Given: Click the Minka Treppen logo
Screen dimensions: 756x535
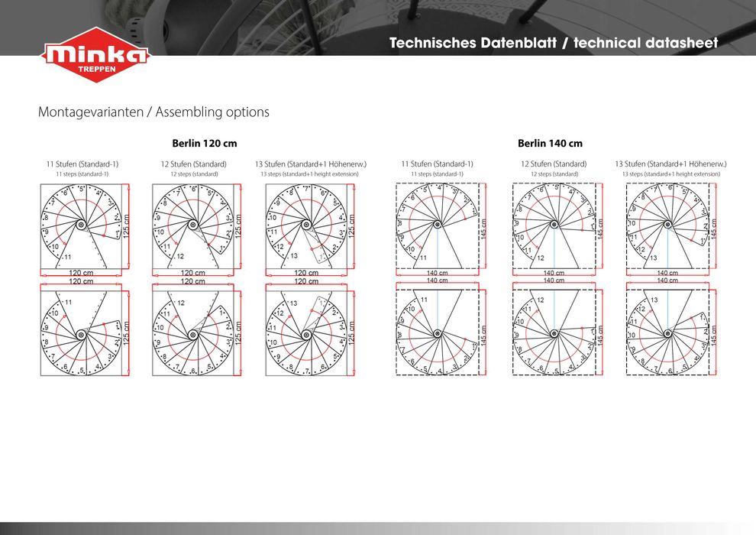Looking at the screenshot, I should [96, 54].
